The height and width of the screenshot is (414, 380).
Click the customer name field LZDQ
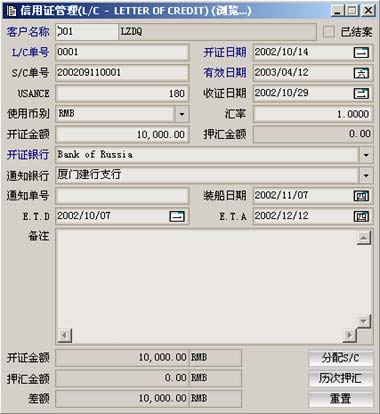point(217,32)
